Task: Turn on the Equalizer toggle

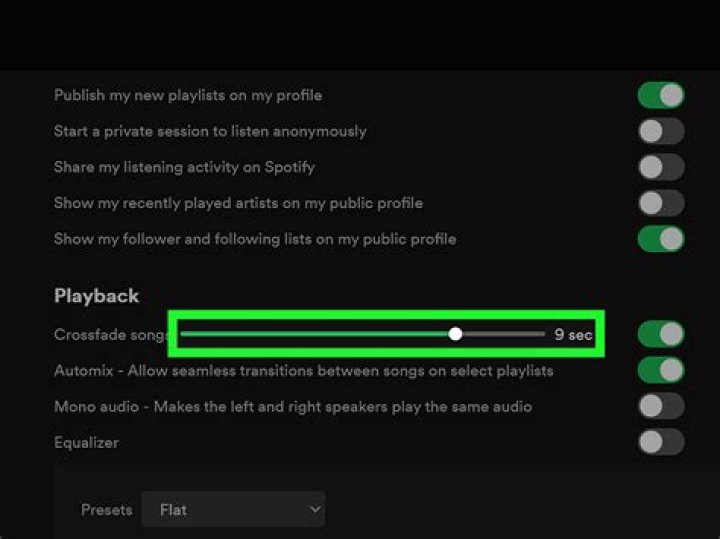Action: tap(661, 442)
